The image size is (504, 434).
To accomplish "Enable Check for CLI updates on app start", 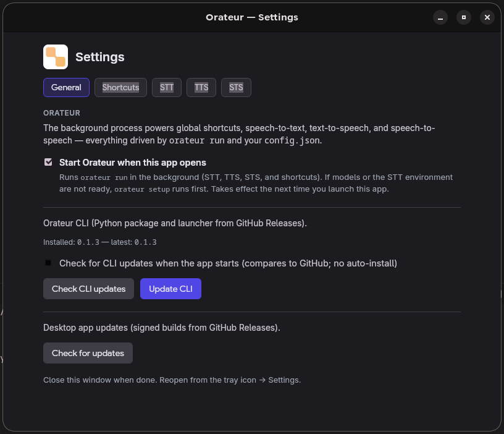I will pos(48,263).
